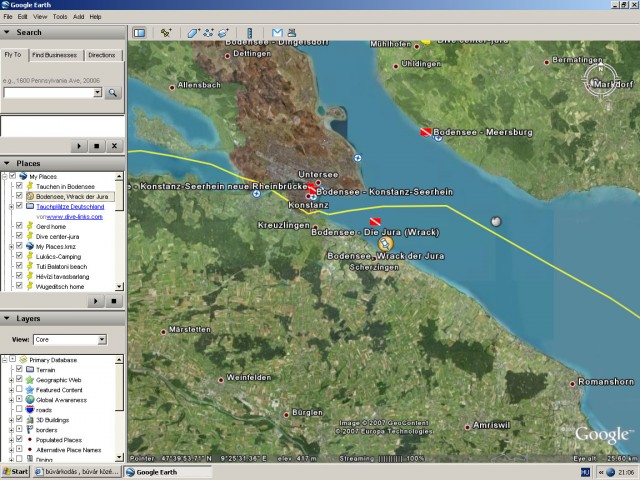Image resolution: width=640 pixels, height=480 pixels.
Task: Click the Email view icon
Action: tap(277, 33)
